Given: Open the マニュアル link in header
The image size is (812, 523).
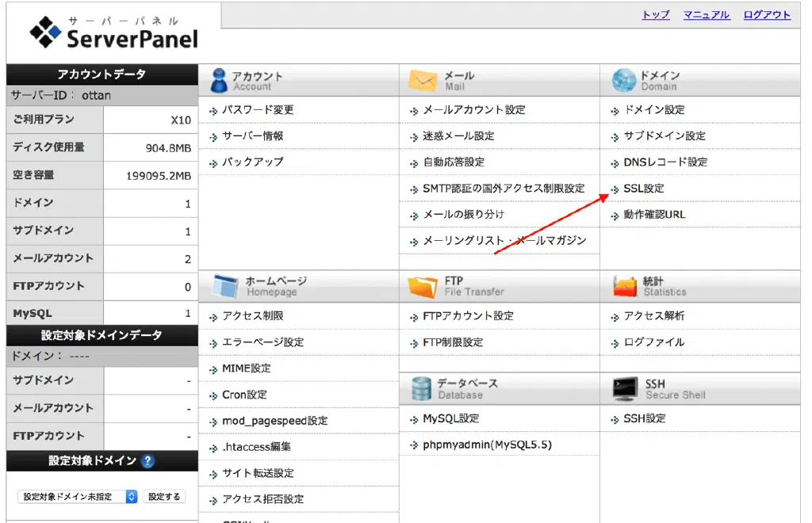Looking at the screenshot, I should click(x=706, y=15).
